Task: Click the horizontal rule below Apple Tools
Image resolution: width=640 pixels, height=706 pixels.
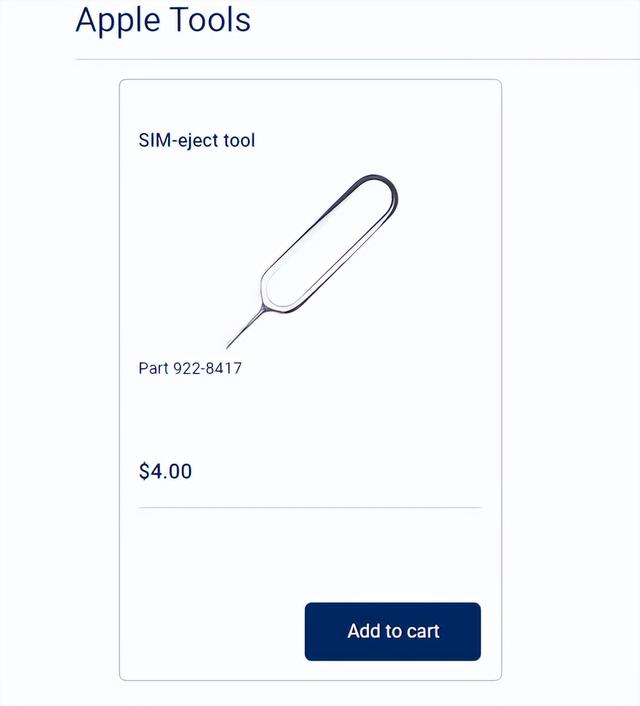Action: pyautogui.click(x=358, y=59)
